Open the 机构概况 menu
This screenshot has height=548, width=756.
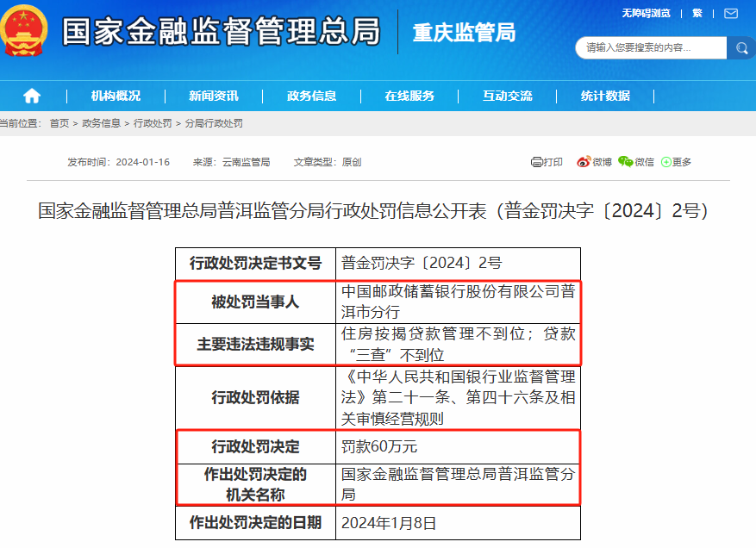pos(116,96)
